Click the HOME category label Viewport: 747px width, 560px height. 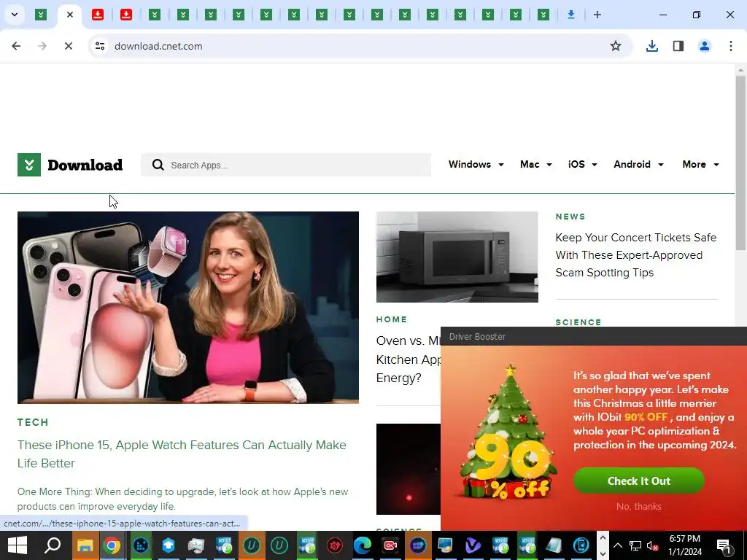point(392,319)
